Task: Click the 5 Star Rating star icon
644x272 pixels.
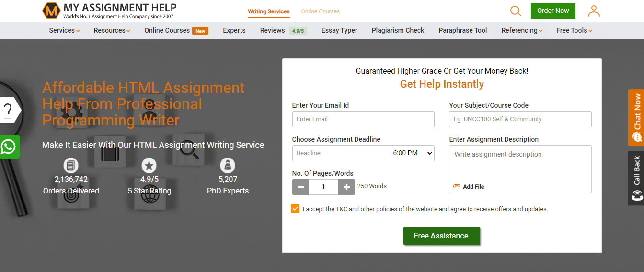Action: click(149, 166)
